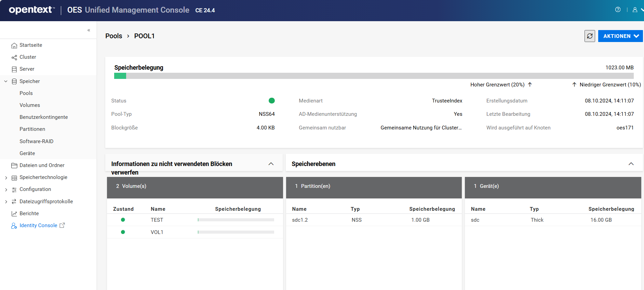The width and height of the screenshot is (644, 290).
Task: Expand the Configuration section
Action: point(6,190)
